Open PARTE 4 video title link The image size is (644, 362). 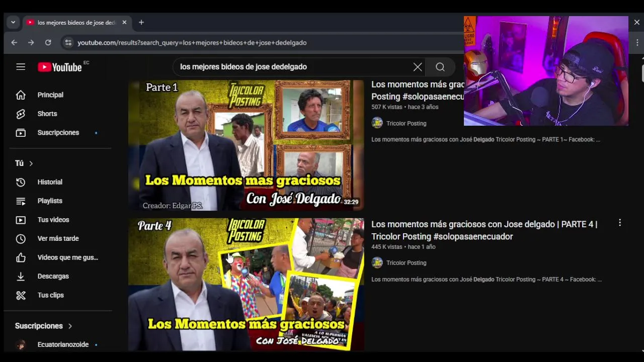tap(484, 230)
